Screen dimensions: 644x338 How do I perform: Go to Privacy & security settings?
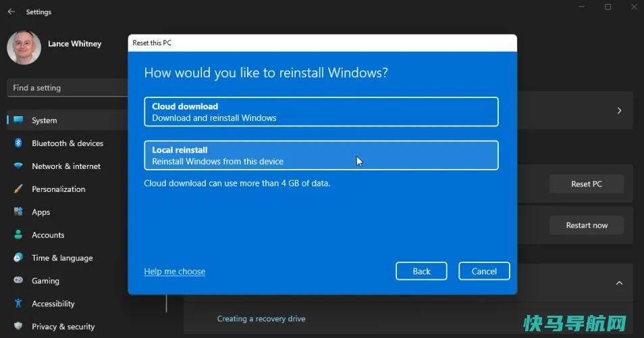point(63,327)
